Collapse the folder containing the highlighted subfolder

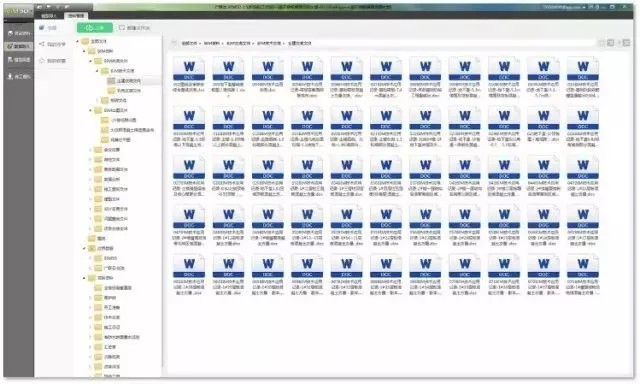(x=97, y=71)
